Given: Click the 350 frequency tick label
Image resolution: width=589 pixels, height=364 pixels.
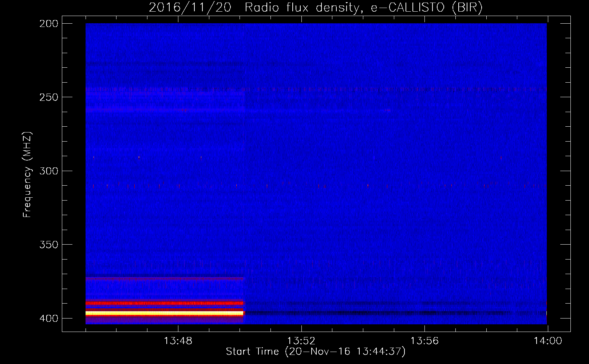Looking at the screenshot, I should [49, 245].
